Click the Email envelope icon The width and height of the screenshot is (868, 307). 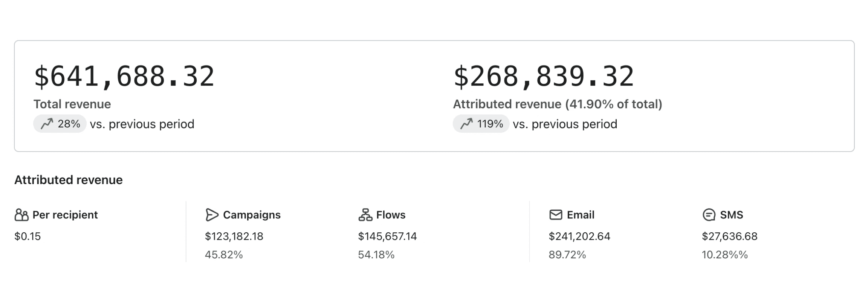556,215
